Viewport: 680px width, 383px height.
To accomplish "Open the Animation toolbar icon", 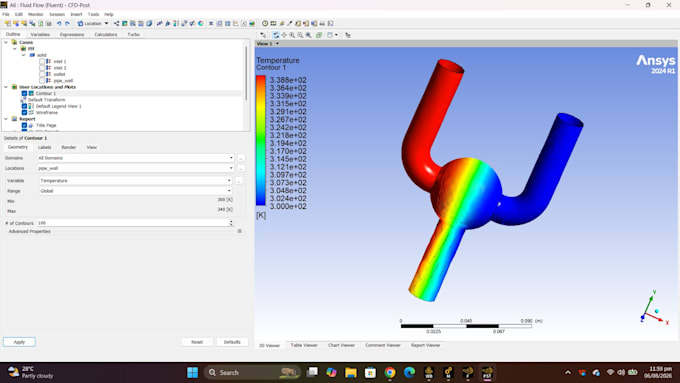I will coord(273,23).
